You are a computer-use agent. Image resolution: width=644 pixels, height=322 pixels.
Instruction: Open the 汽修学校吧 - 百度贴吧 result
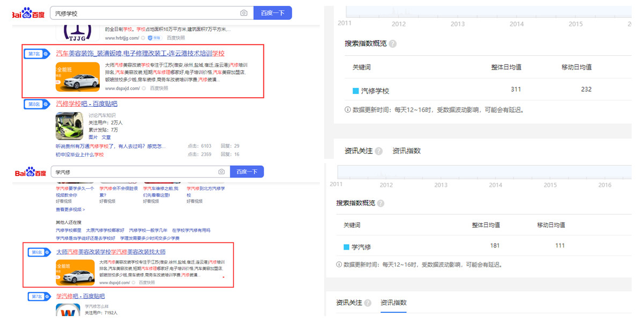86,104
